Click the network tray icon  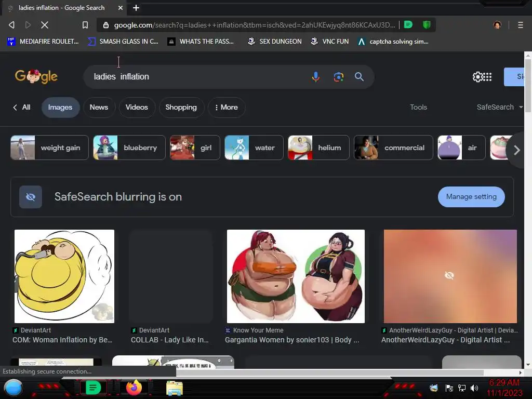461,388
